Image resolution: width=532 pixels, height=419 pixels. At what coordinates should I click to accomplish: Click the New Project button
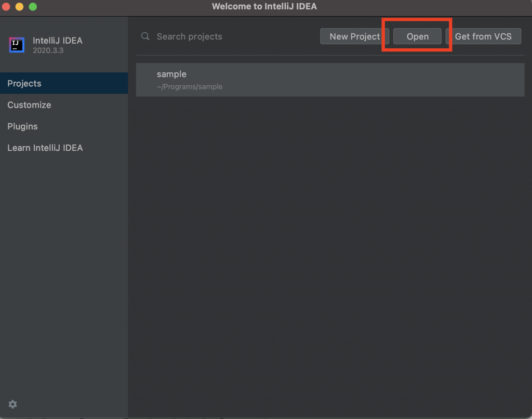click(x=354, y=36)
